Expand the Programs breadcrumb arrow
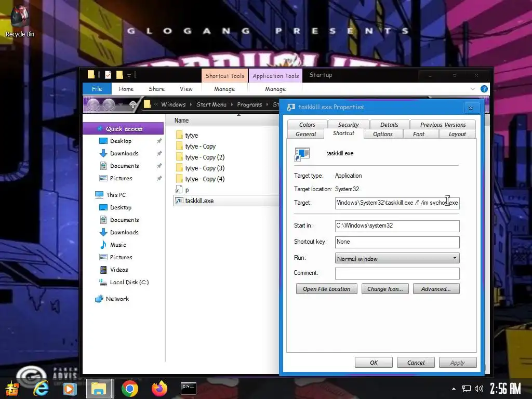Viewport: 532px width, 399px height. tap(268, 104)
